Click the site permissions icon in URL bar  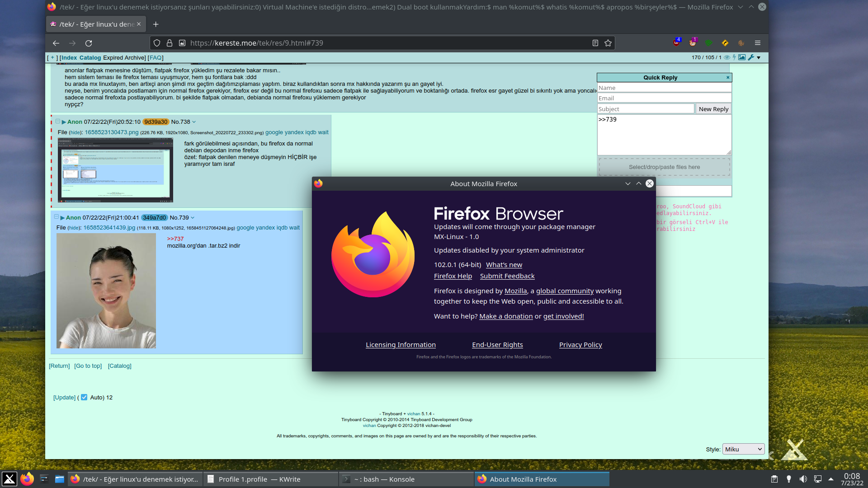point(182,43)
